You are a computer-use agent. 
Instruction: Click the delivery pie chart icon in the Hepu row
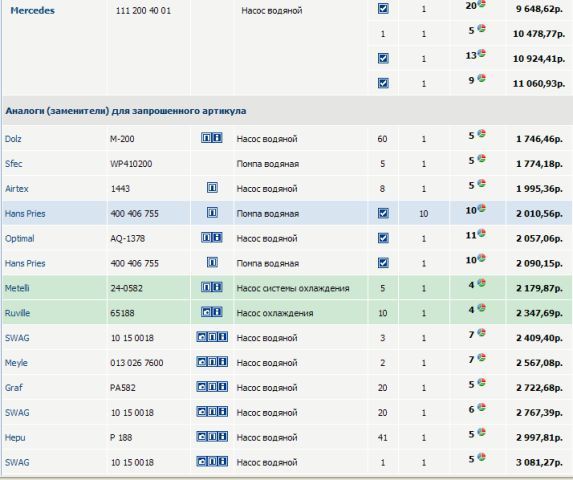tap(482, 432)
